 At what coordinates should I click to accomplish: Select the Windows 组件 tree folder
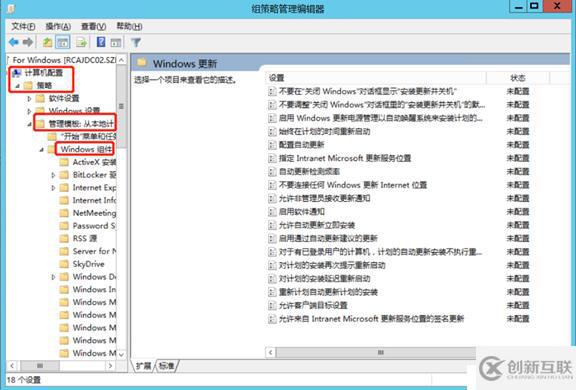coord(86,149)
